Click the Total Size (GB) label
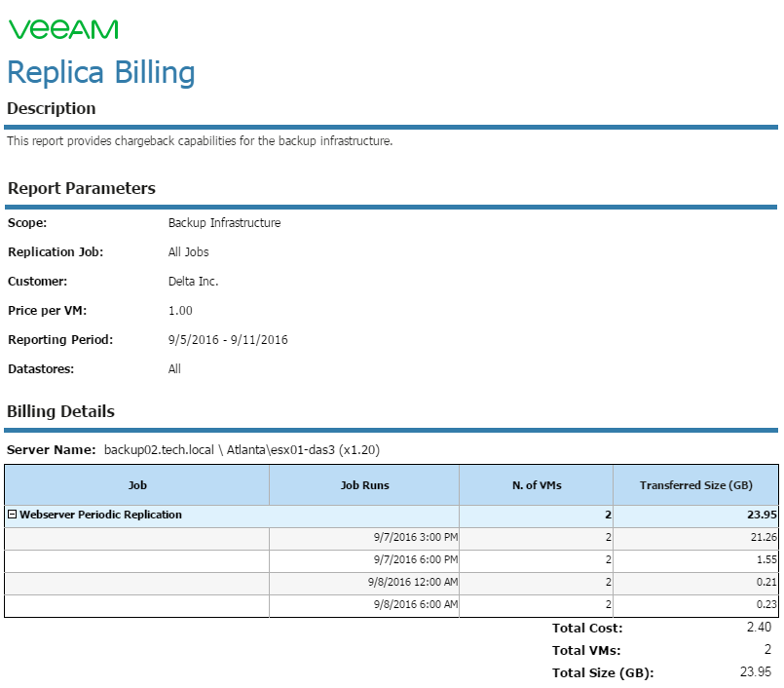The width and height of the screenshot is (784, 688). click(603, 673)
